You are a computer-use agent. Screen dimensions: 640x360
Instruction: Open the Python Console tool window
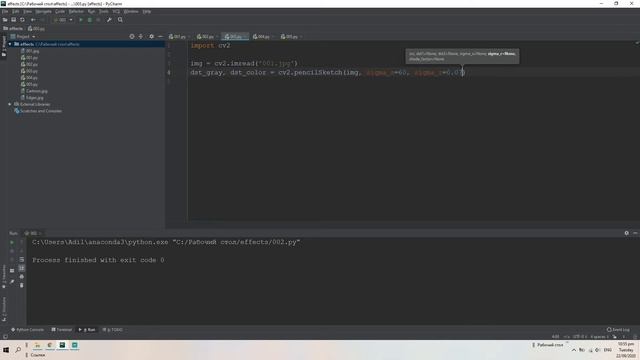click(27, 329)
